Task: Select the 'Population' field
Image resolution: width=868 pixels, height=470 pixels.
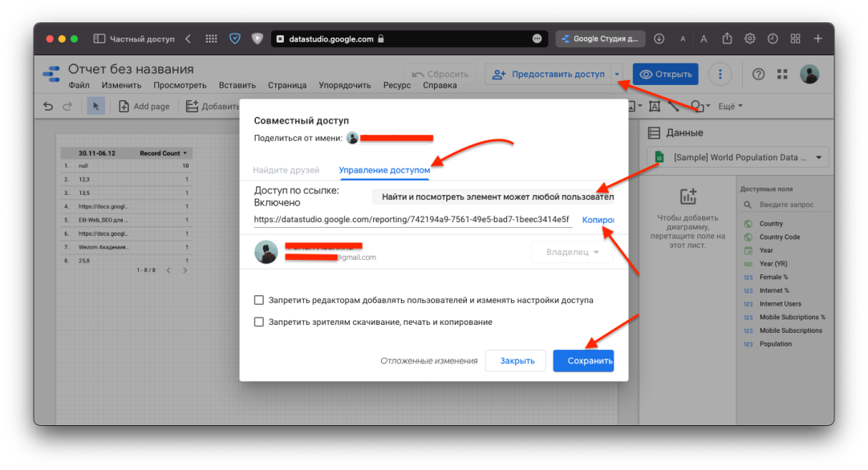Action: tap(776, 344)
